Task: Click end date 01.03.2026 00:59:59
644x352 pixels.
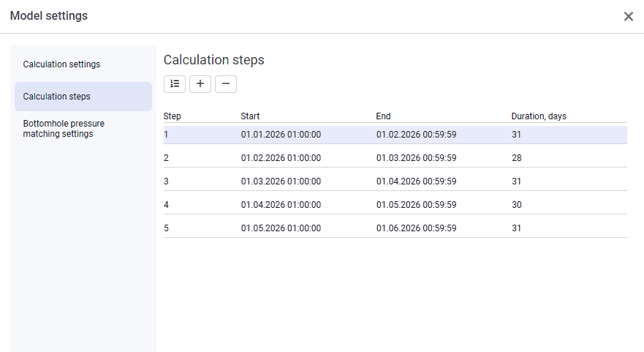Action: 417,158
